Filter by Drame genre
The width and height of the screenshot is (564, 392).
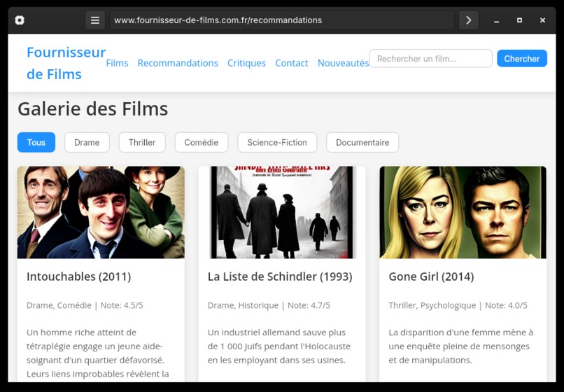[x=87, y=142]
